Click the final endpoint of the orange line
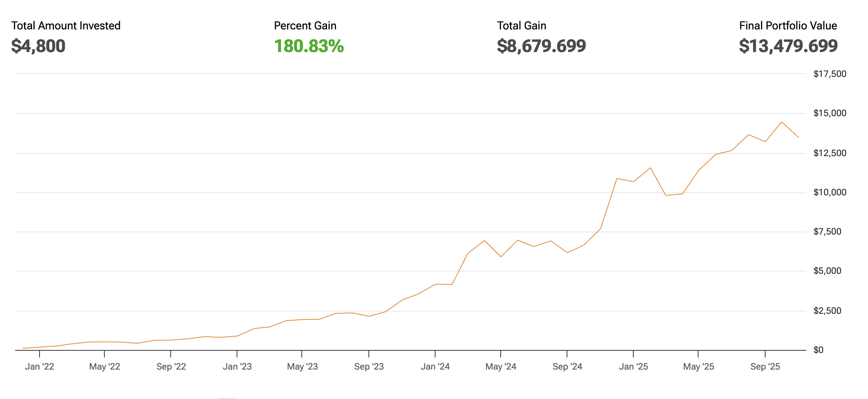 tap(798, 137)
